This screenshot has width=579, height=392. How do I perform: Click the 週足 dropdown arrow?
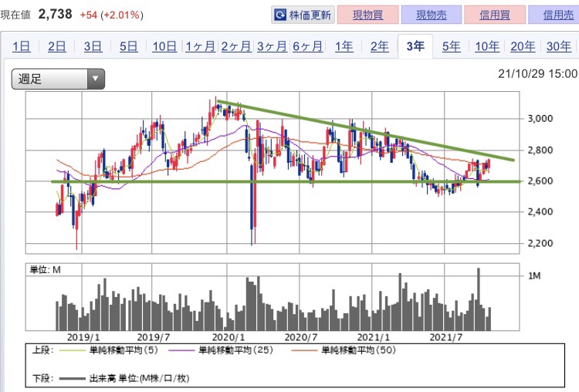coord(96,79)
